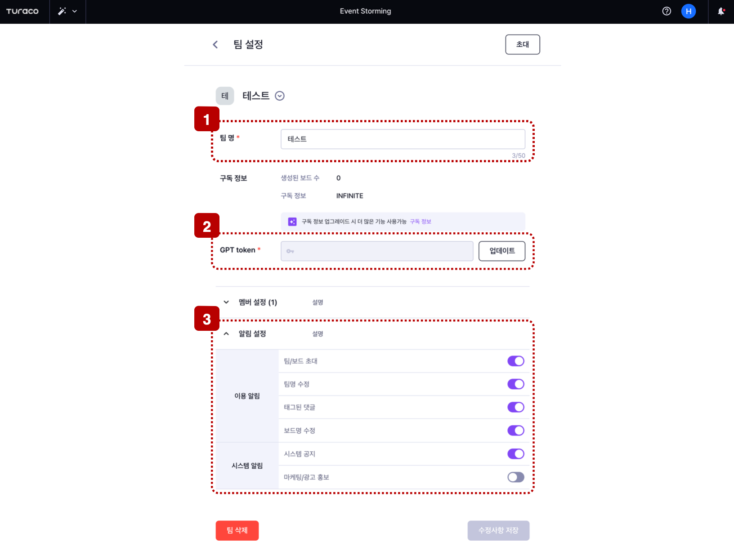Screen dimensions: 734x560
Task: Open the magic wand tool menu
Action: (x=67, y=11)
